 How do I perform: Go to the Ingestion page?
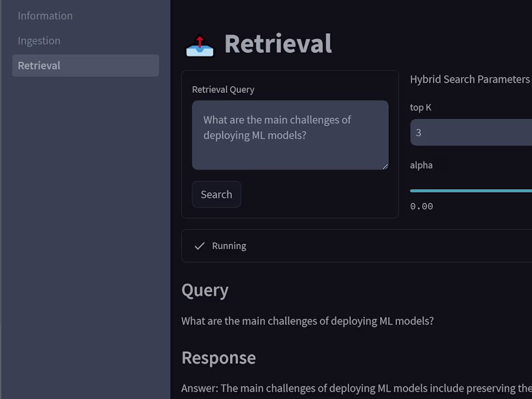(x=39, y=41)
